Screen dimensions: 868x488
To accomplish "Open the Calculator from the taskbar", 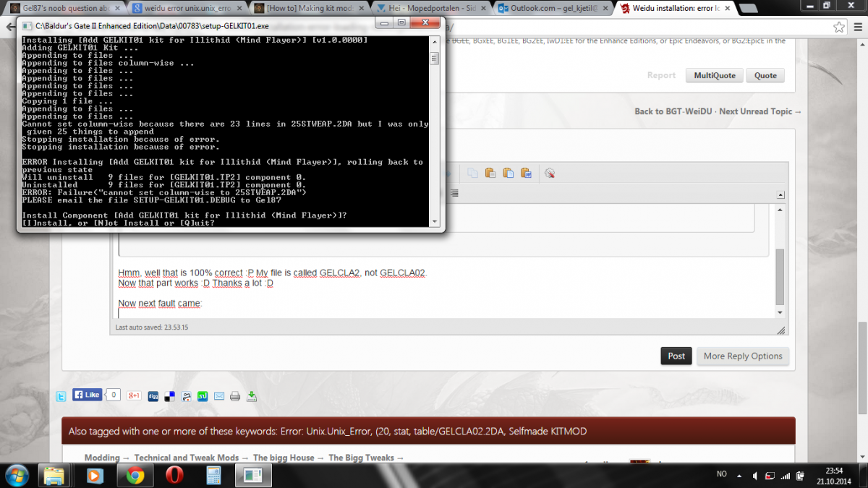I will [x=213, y=476].
